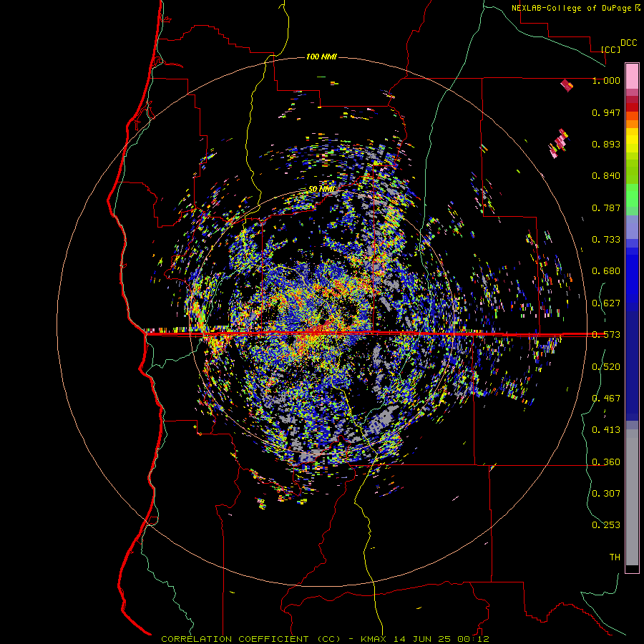Click the 0.307 scale value
The height and width of the screenshot is (644, 644).
click(606, 494)
